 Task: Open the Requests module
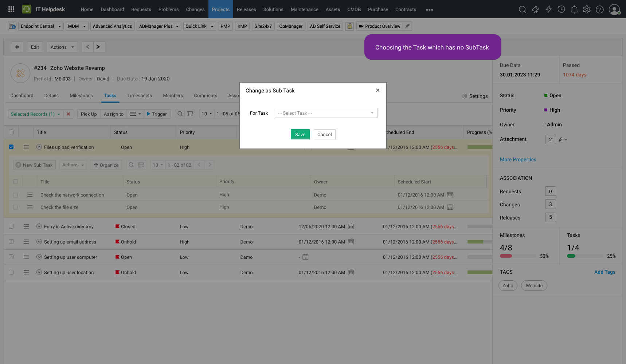(x=141, y=9)
